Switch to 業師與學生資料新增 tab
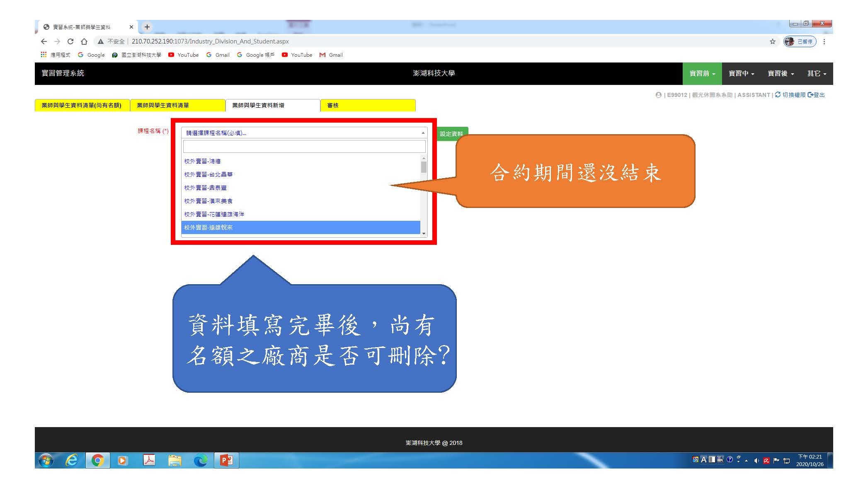 (273, 105)
